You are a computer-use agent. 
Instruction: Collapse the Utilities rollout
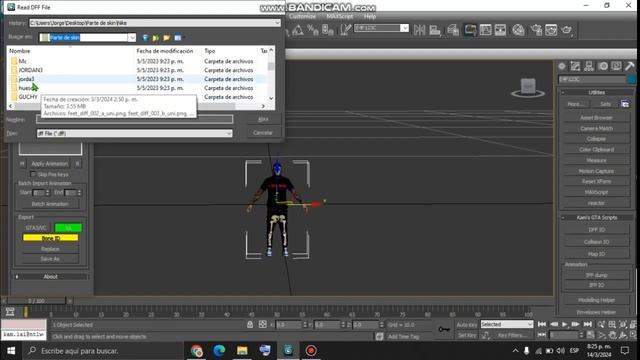(597, 93)
